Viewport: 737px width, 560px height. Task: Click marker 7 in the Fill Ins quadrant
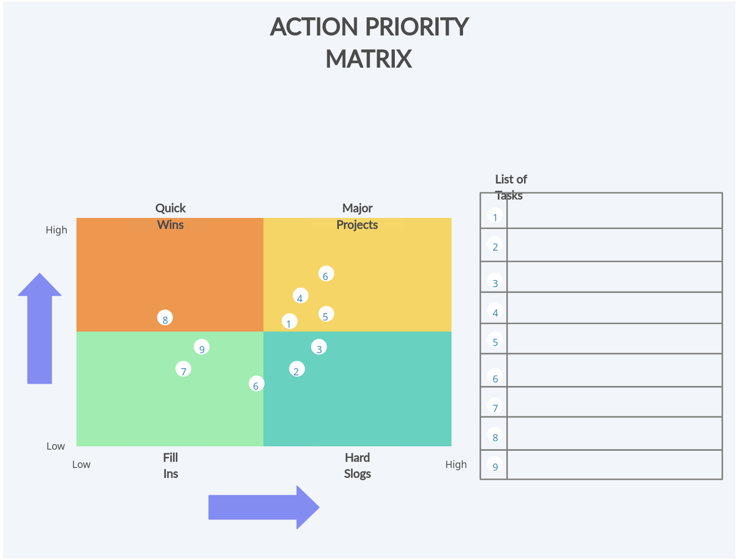click(184, 369)
